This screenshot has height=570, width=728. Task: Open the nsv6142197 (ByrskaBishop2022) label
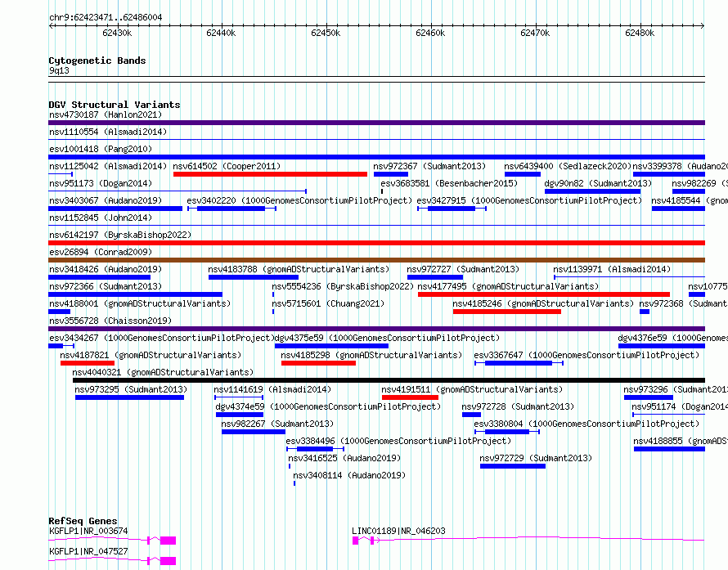pos(120,235)
